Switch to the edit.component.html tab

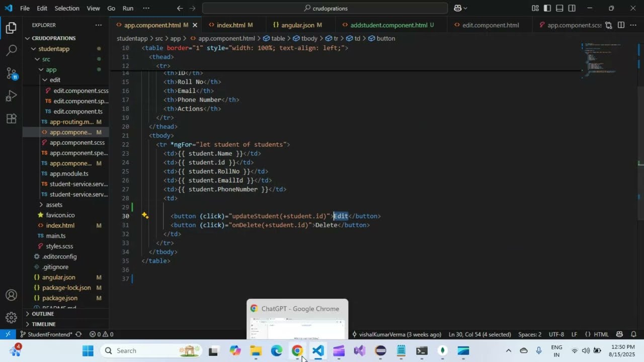(x=491, y=25)
